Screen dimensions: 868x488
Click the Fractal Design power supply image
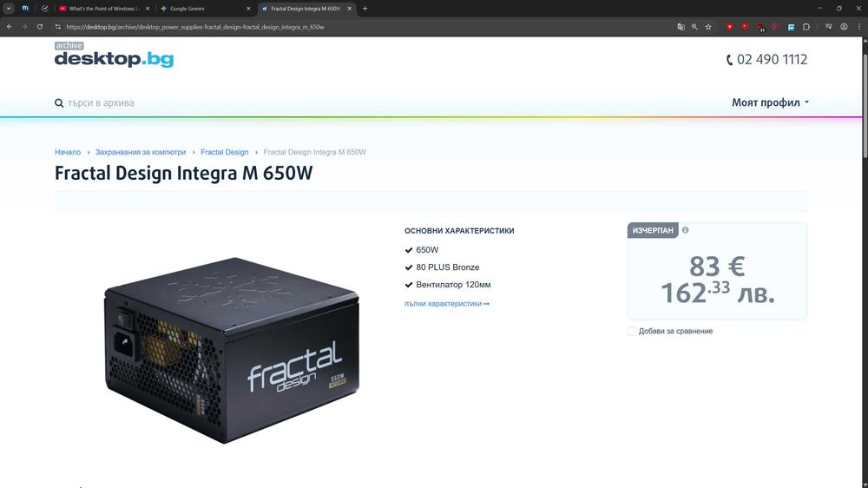232,350
